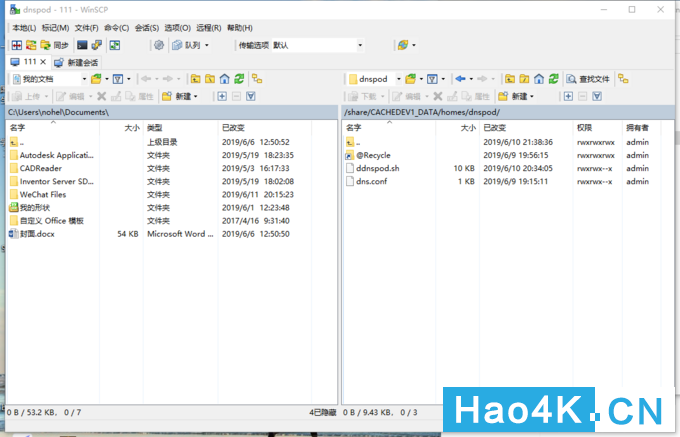Open the terminal console icon
680x437 pixels.
[82, 45]
